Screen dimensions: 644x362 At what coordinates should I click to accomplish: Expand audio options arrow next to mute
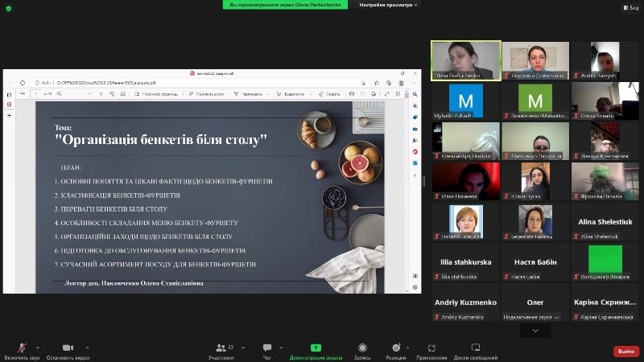coord(37,348)
